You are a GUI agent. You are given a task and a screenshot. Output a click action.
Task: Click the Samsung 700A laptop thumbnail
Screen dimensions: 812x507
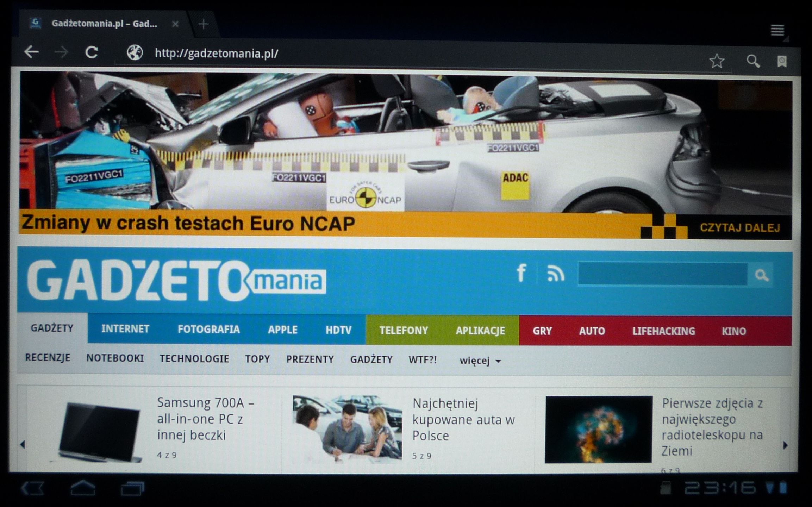(x=97, y=432)
